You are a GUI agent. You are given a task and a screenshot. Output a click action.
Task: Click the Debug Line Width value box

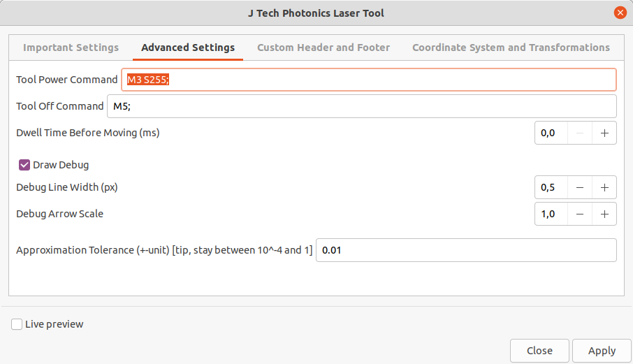[551, 187]
